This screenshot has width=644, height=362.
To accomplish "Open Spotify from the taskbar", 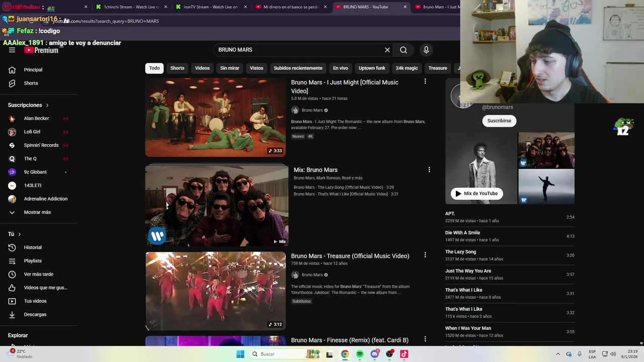I will 360,354.
